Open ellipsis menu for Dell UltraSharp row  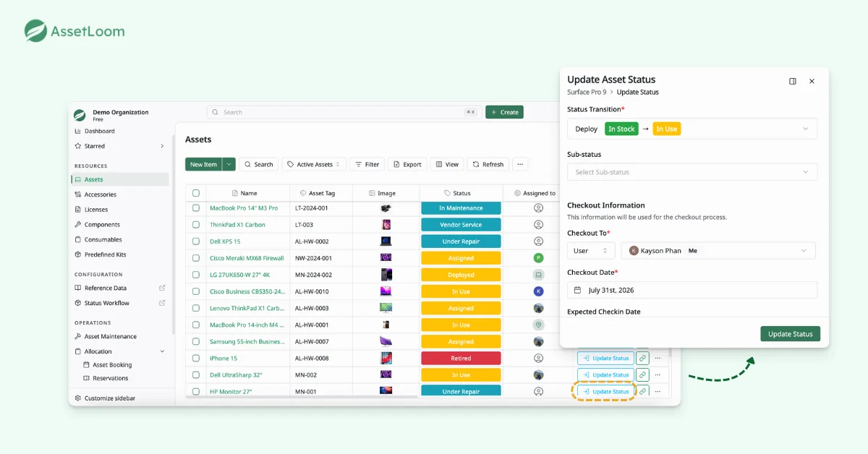click(658, 374)
